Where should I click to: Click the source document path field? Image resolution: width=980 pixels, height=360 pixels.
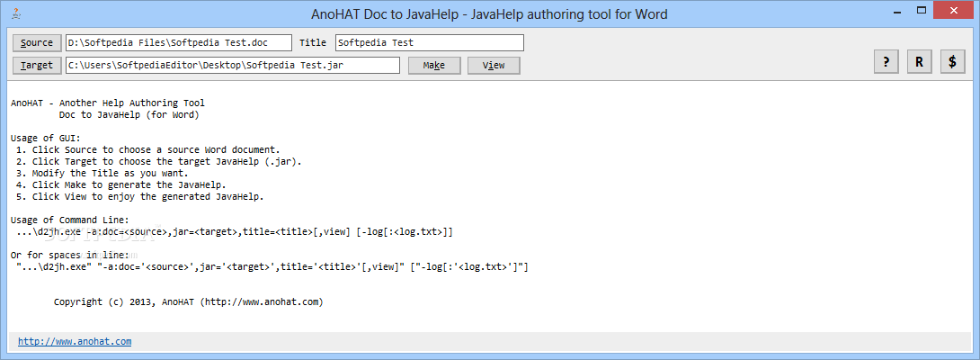(179, 42)
